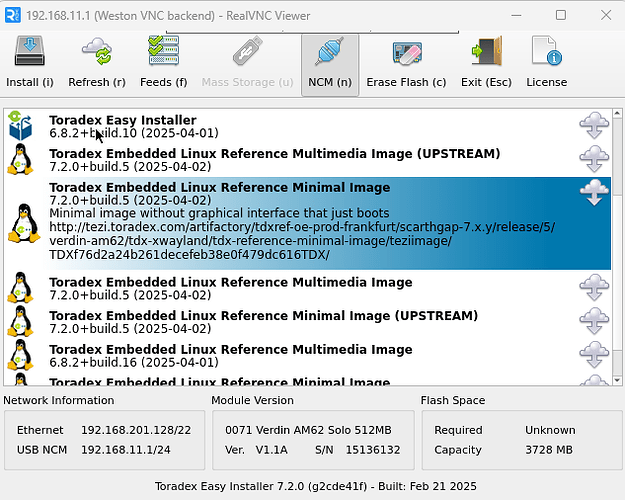Select Toradex Easy Installer 6.8.2+build.10 entry
The width and height of the screenshot is (625, 500).
(307, 126)
